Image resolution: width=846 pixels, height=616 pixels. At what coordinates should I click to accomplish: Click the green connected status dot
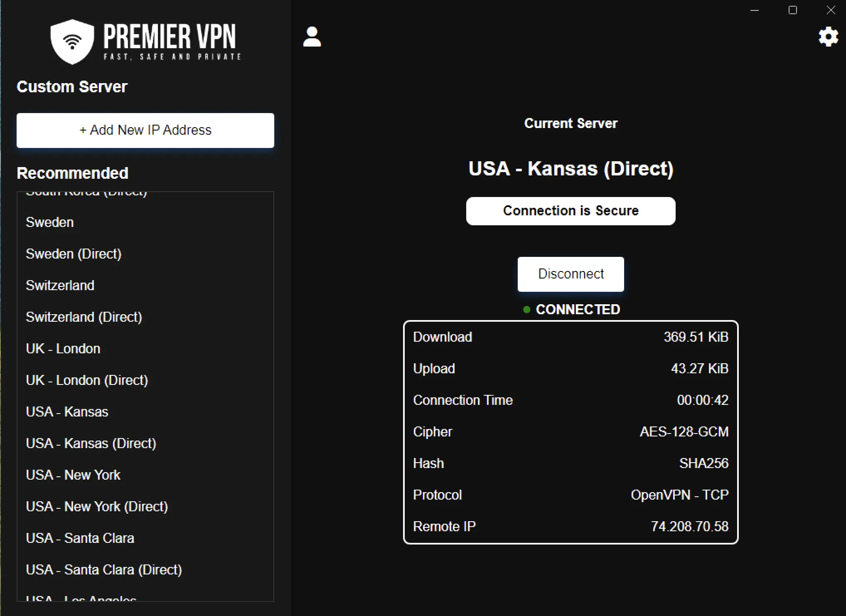pos(526,310)
